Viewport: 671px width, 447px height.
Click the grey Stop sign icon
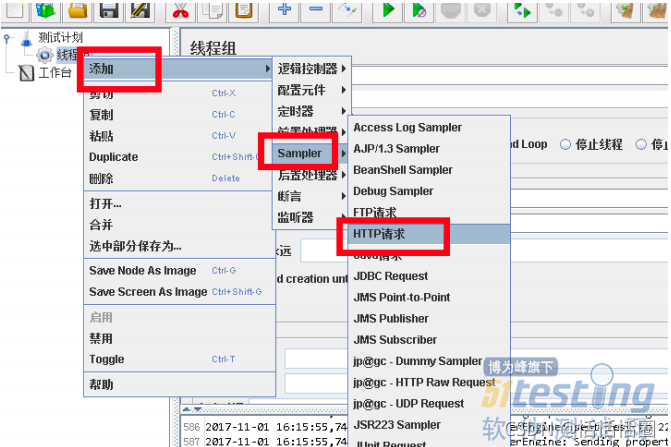[451, 9]
